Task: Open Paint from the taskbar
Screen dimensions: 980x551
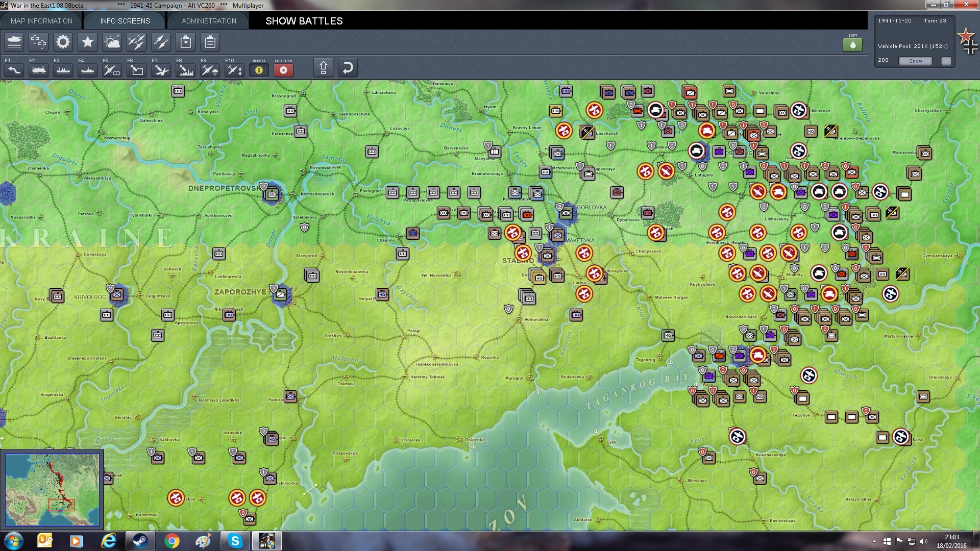Action: click(x=204, y=541)
